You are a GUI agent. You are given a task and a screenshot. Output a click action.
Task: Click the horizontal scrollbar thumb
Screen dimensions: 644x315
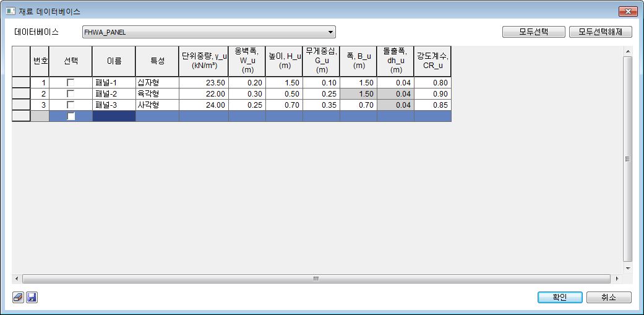[316, 278]
